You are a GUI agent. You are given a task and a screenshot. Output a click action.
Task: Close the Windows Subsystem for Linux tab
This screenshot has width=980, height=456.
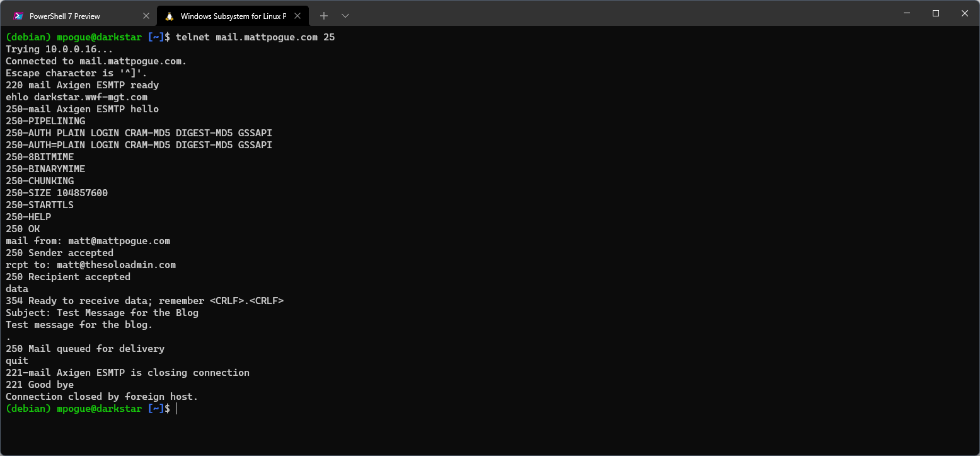[297, 16]
